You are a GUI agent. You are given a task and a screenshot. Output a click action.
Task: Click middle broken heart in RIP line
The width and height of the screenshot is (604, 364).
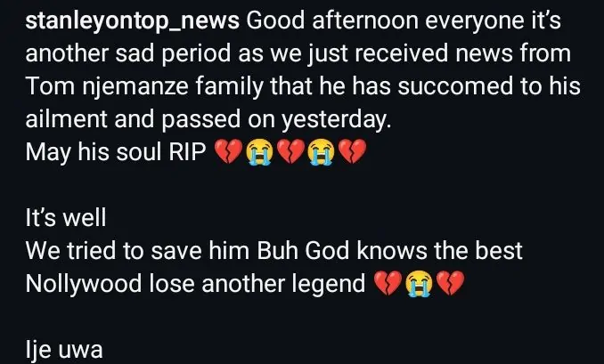pos(290,151)
